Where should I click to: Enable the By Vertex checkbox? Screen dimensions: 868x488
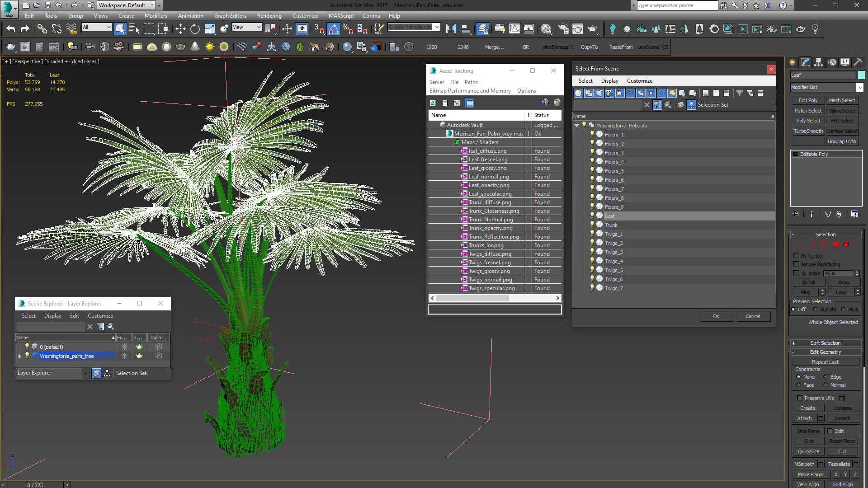(x=797, y=256)
